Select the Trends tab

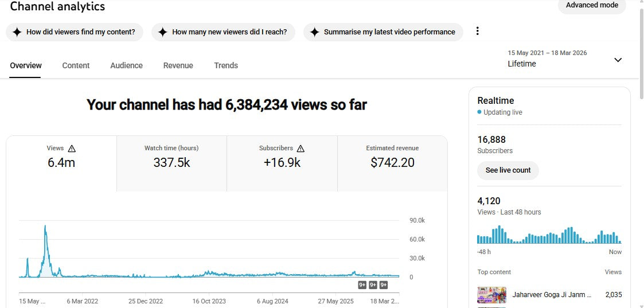pyautogui.click(x=226, y=65)
